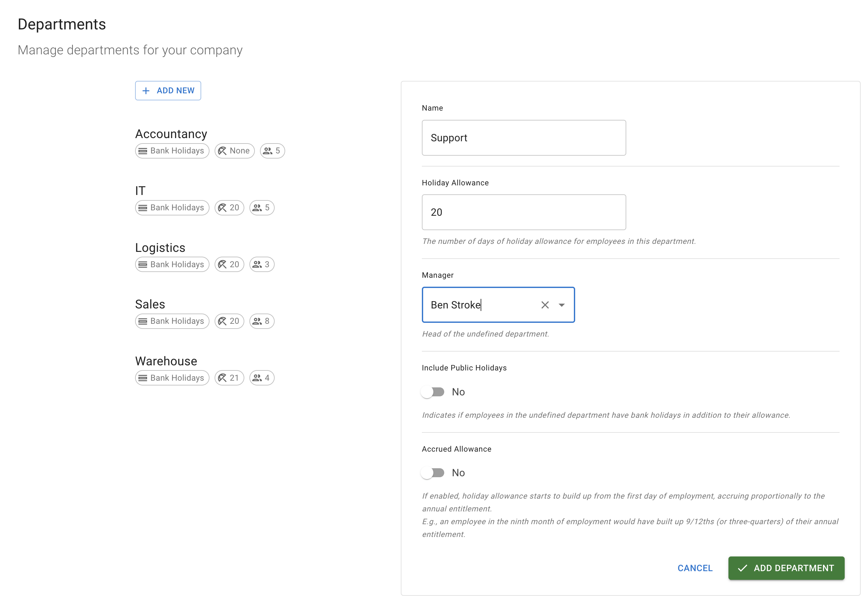Open the Logistics department entry
The image size is (868, 606).
tap(160, 247)
